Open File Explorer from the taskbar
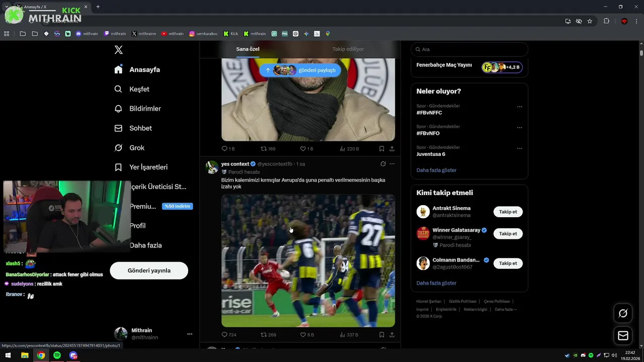 [x=25, y=355]
